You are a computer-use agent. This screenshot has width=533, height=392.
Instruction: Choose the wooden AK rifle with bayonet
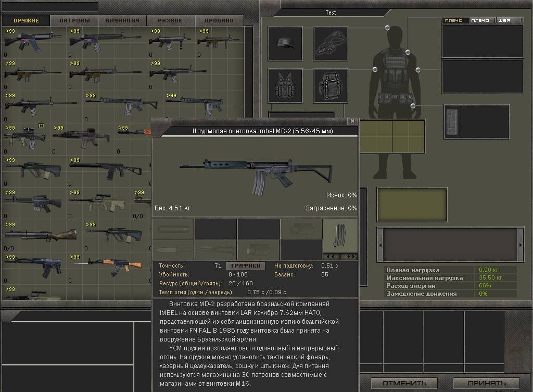click(107, 267)
